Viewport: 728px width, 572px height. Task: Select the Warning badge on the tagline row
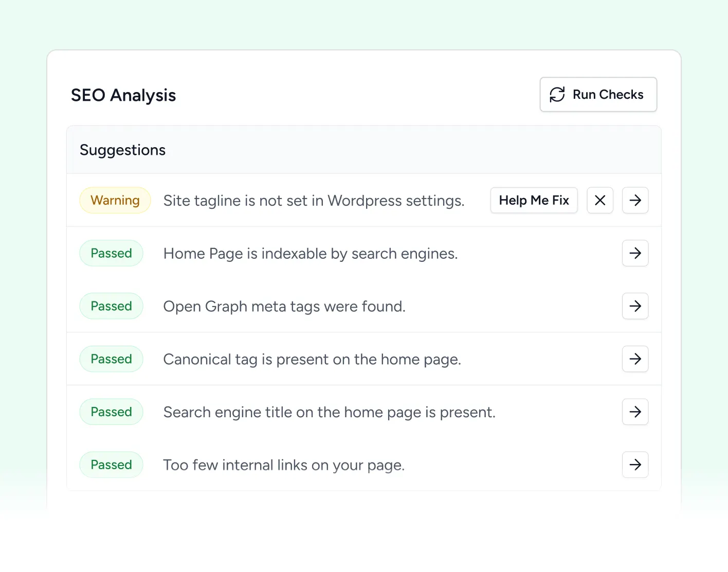[x=115, y=200]
